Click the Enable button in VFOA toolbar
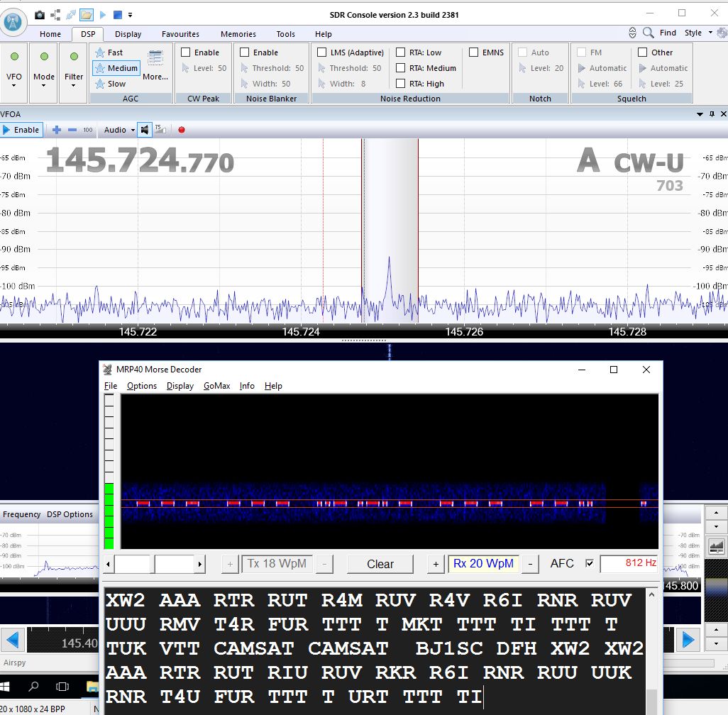The image size is (728, 715). (22, 130)
